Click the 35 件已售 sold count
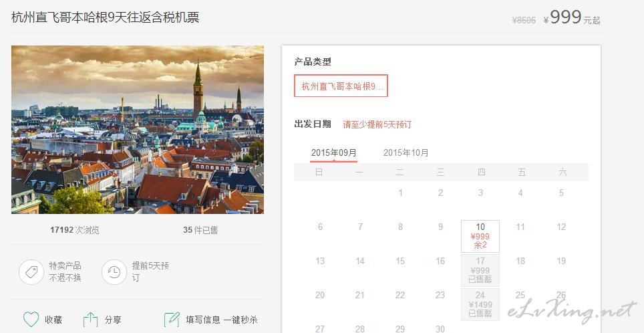Viewport: 644px width, 333px height. [200, 230]
